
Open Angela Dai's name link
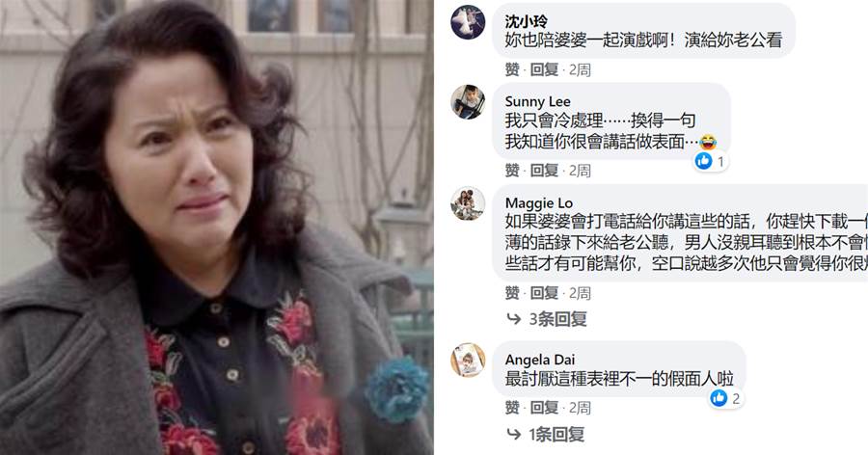[540, 360]
